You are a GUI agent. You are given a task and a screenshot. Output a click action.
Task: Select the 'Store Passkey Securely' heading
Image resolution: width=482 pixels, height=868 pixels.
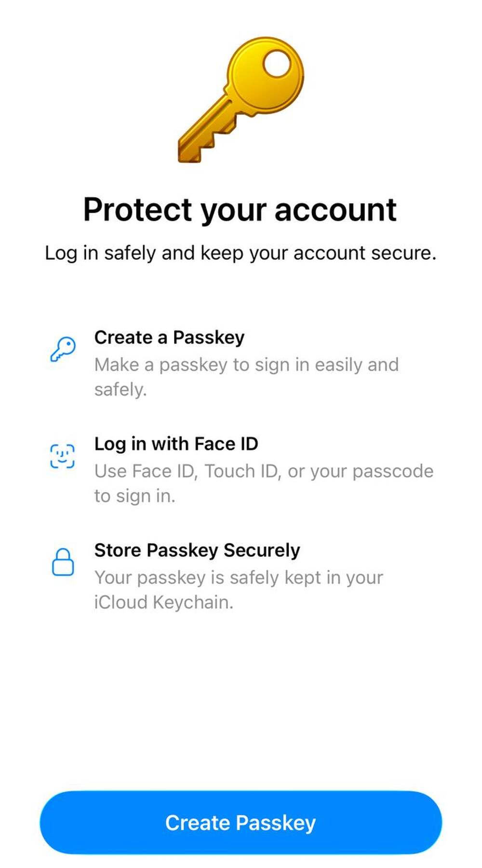pyautogui.click(x=197, y=550)
